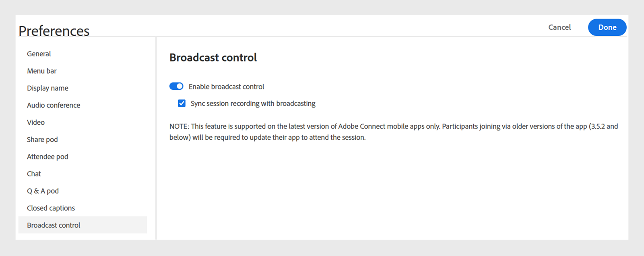Image resolution: width=644 pixels, height=256 pixels.
Task: Open Audio conference preferences
Action: click(54, 105)
